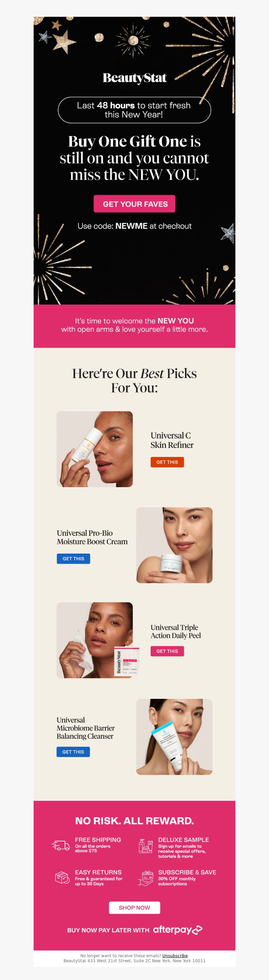The height and width of the screenshot is (980, 269).
Task: Open the Moisture Boost Cream product photo
Action: pos(174,545)
